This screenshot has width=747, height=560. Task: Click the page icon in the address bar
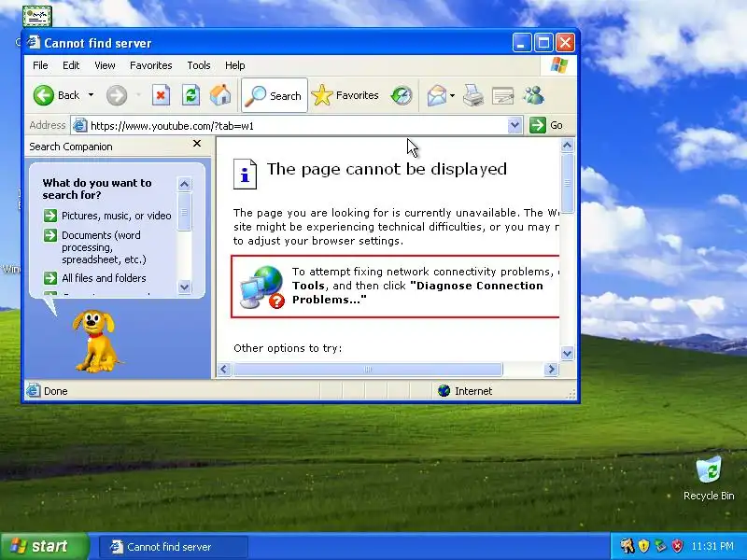click(x=79, y=125)
